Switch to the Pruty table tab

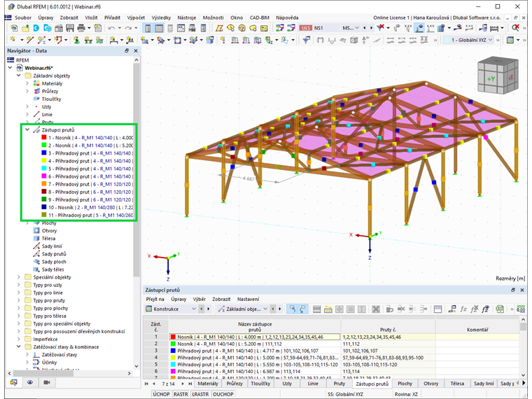pyautogui.click(x=339, y=384)
